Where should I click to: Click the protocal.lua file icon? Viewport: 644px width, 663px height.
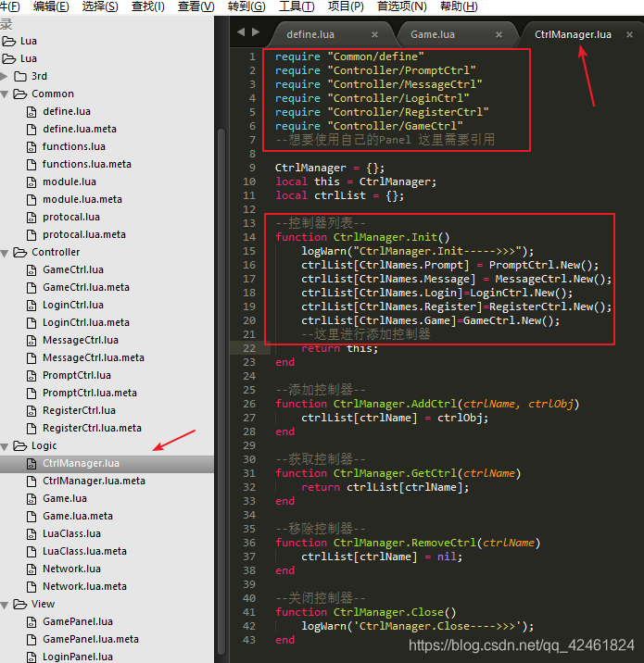pos(32,218)
